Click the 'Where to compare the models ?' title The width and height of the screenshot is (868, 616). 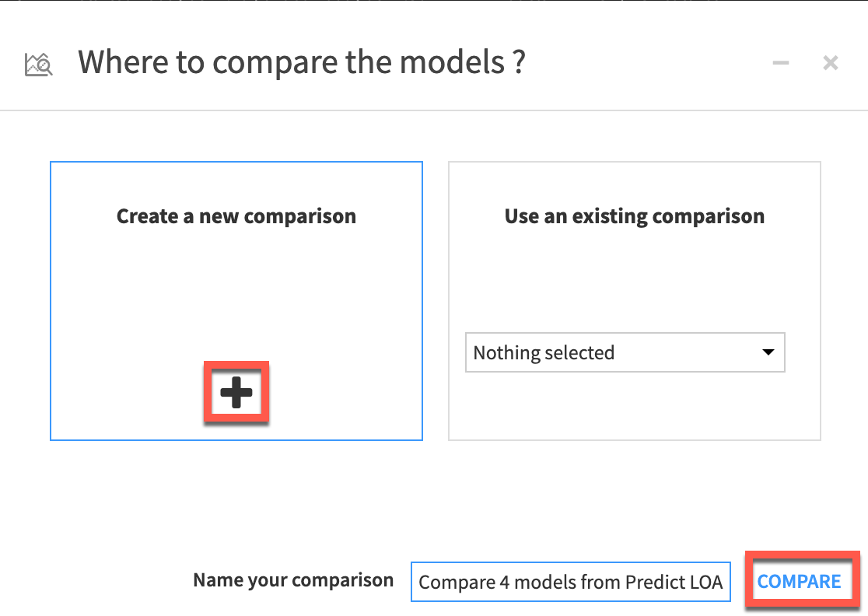(302, 62)
